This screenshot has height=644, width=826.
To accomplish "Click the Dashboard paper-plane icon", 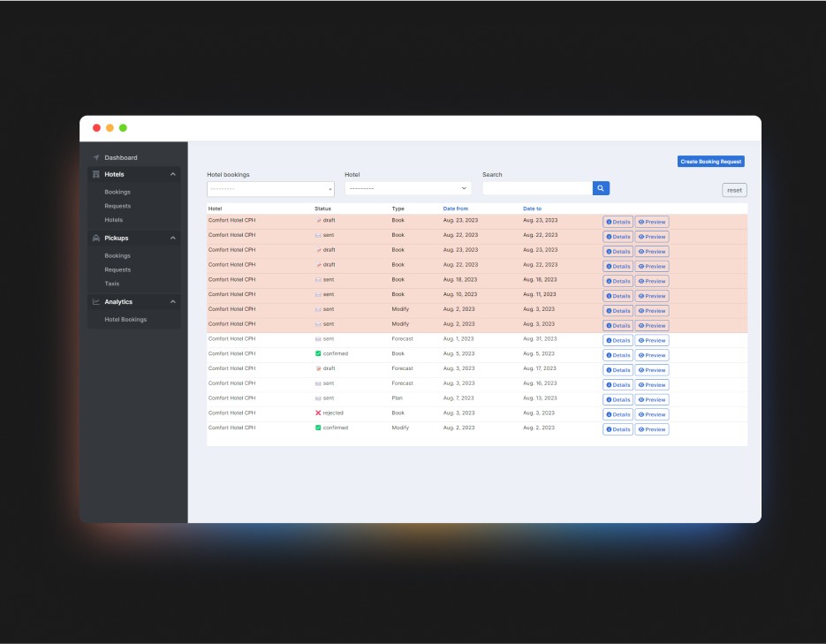I will pyautogui.click(x=96, y=158).
